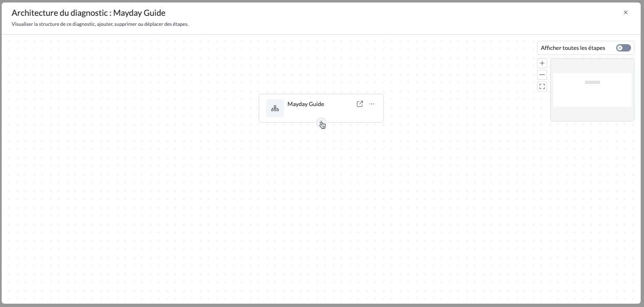The width and height of the screenshot is (644, 307).
Task: Click the x knob inside the toggle switch
Action: tap(620, 48)
